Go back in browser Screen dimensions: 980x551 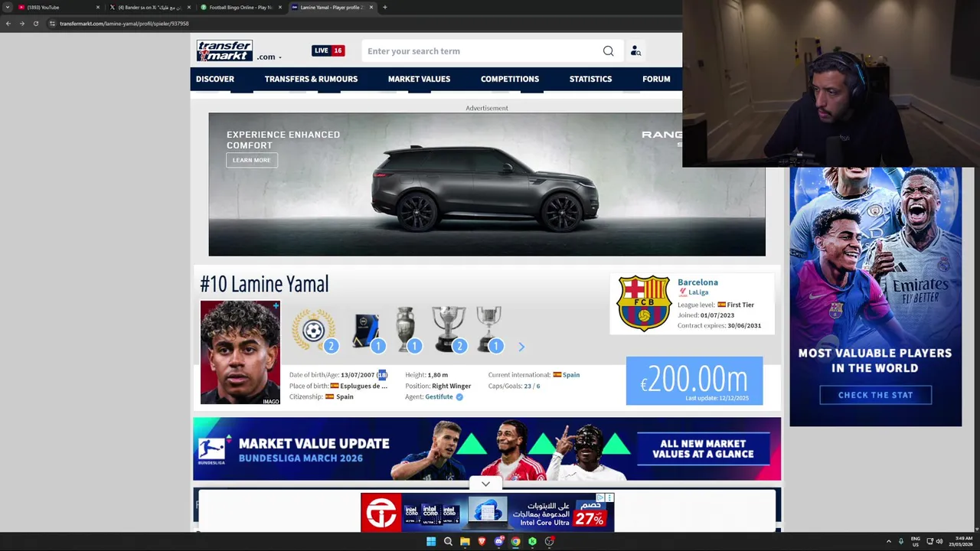(x=8, y=24)
